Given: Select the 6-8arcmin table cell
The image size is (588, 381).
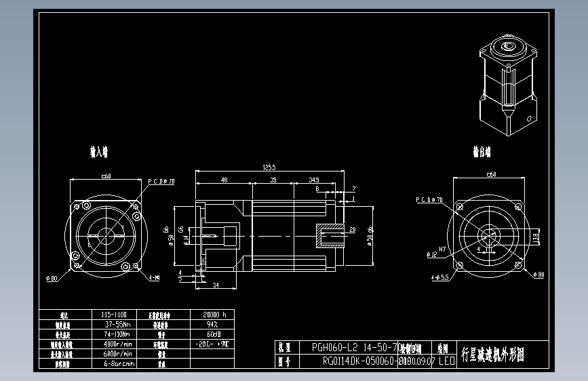Looking at the screenshot, I should 114,363.
